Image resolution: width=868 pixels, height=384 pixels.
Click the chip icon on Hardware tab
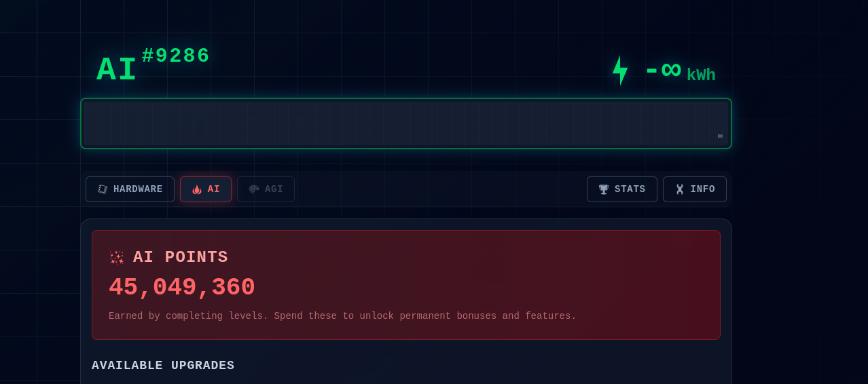[103, 189]
